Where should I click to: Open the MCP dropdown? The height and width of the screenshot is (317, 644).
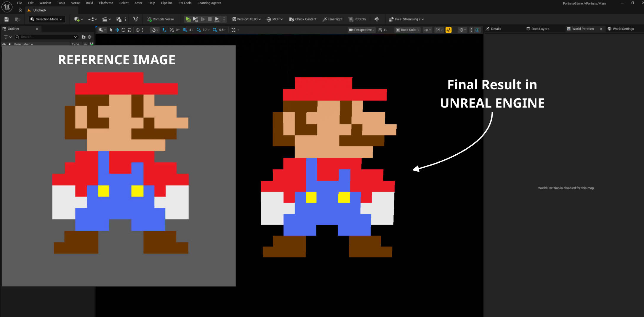[275, 19]
